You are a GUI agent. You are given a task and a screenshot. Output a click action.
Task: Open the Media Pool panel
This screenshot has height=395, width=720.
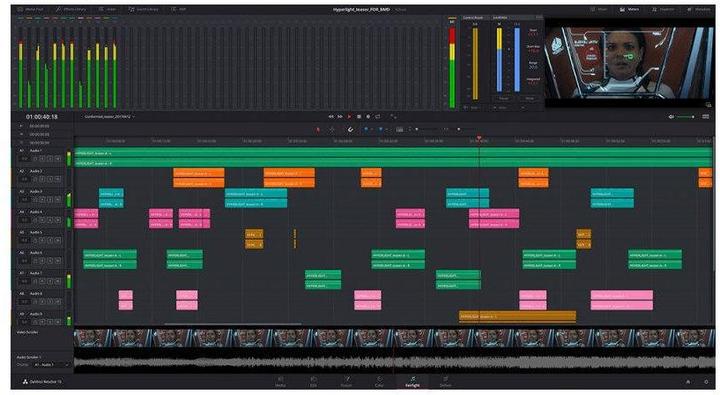click(31, 9)
